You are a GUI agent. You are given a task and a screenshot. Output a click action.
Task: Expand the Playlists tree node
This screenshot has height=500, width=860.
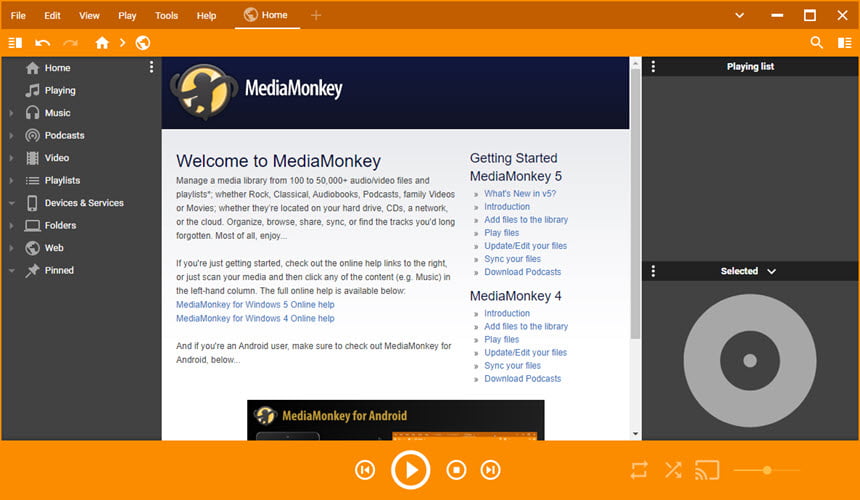[x=11, y=180]
